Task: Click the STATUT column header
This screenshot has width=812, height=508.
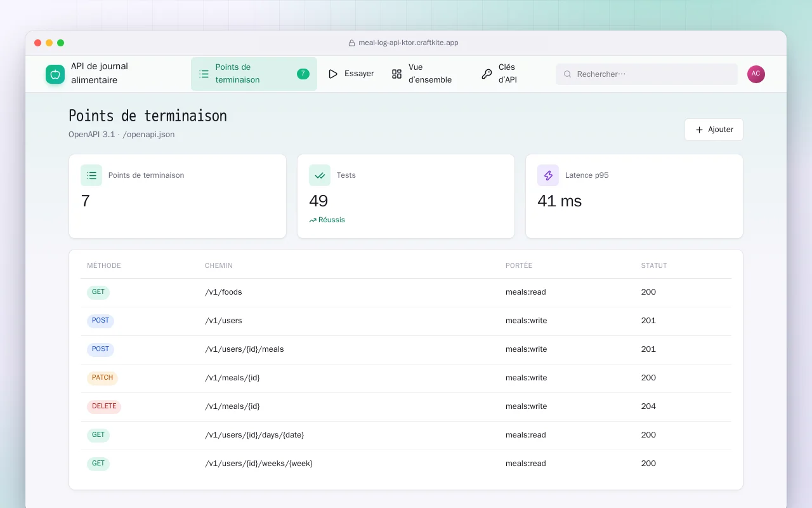Action: [x=654, y=265]
